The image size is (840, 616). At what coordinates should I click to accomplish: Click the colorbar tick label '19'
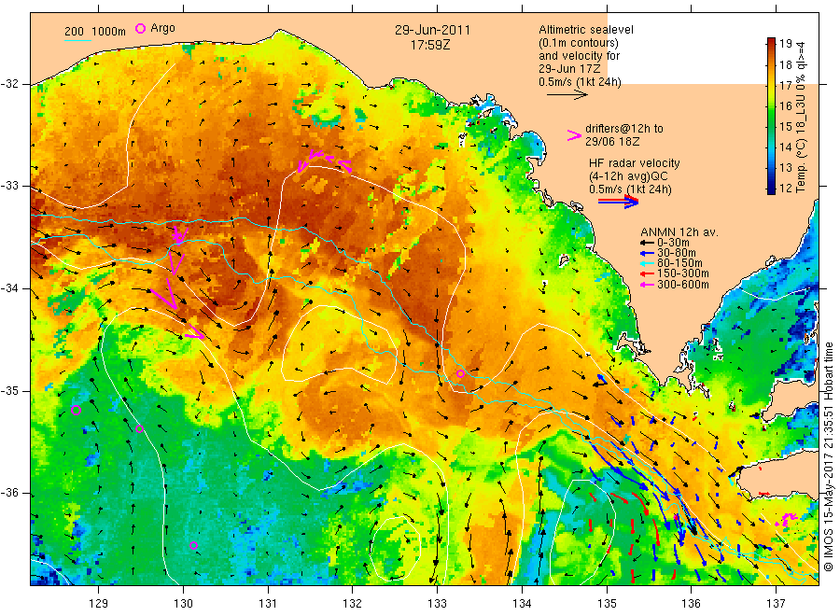[x=785, y=44]
